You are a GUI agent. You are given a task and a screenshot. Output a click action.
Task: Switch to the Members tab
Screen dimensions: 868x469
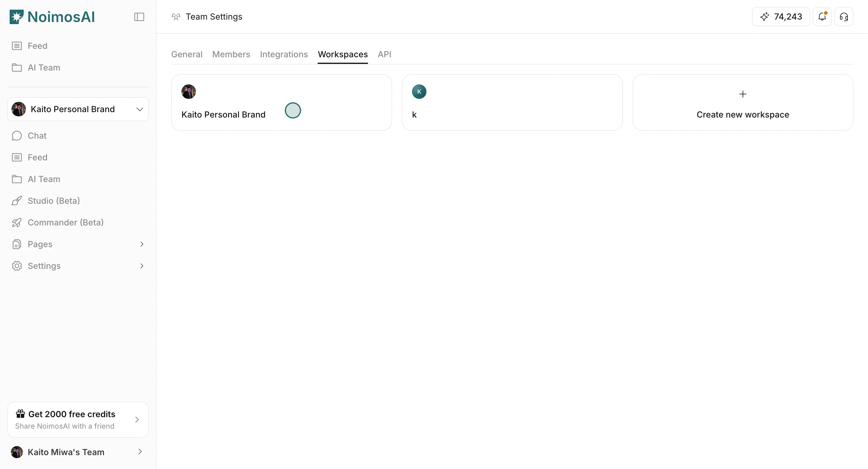pyautogui.click(x=231, y=54)
